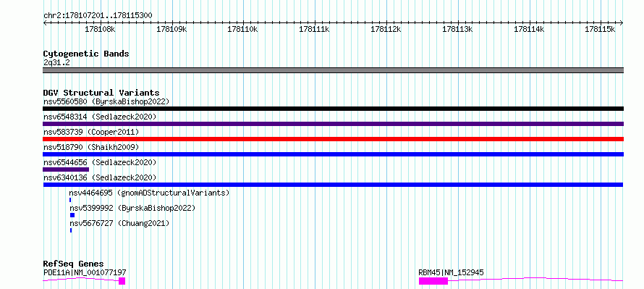Click the 178112k ruler tick label
This screenshot has width=644, height=289.
point(386,29)
